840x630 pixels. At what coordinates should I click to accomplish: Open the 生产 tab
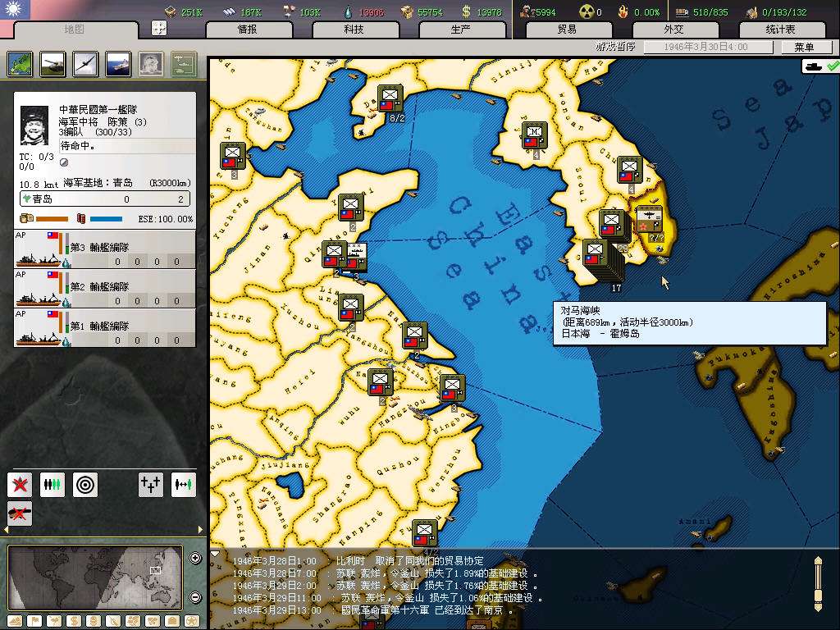pyautogui.click(x=461, y=29)
